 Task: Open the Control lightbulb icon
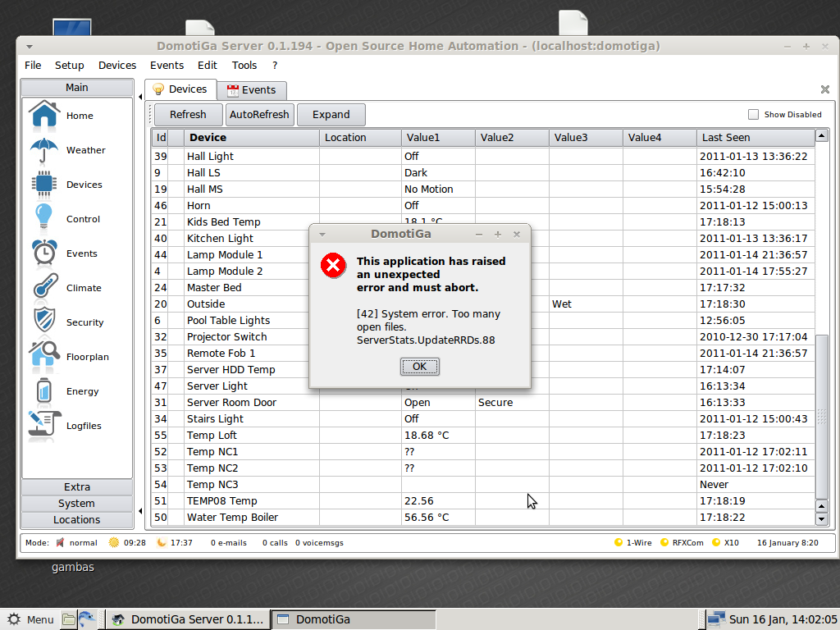point(44,218)
